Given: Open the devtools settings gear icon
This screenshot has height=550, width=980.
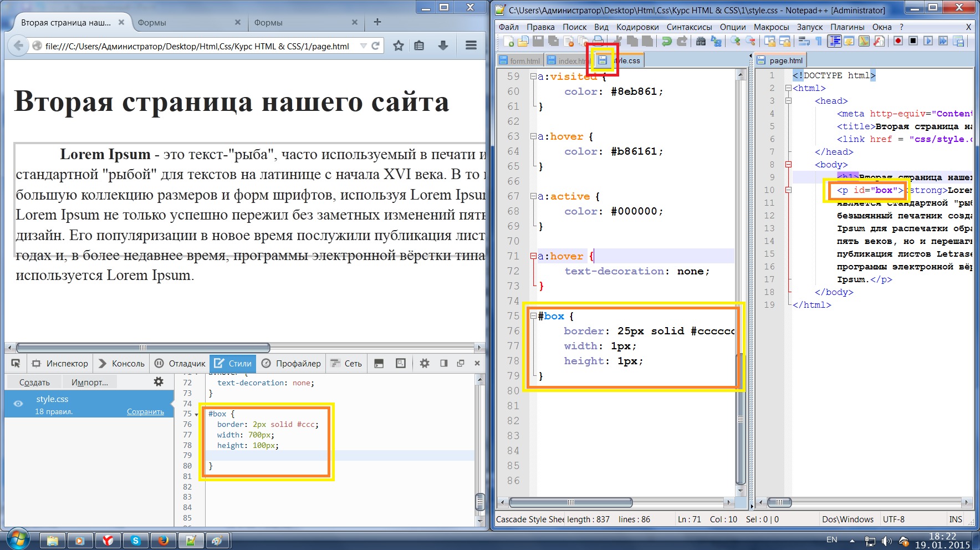Looking at the screenshot, I should coord(424,363).
